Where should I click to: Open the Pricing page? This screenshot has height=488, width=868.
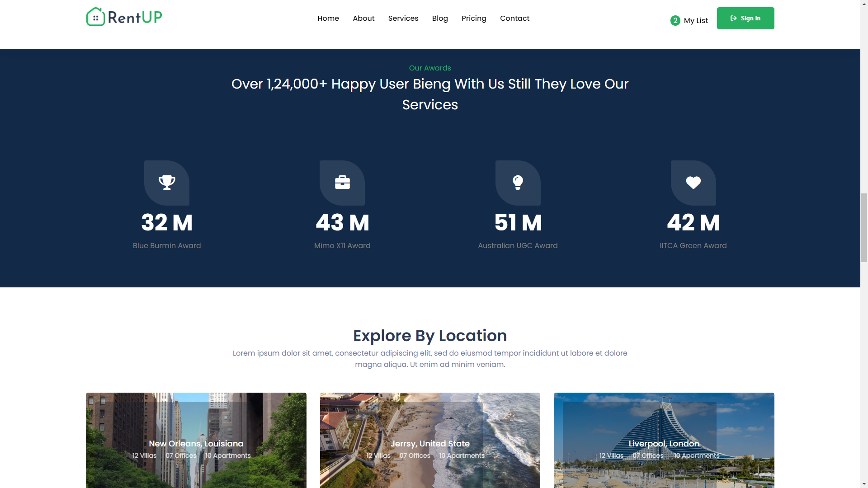[x=474, y=19]
